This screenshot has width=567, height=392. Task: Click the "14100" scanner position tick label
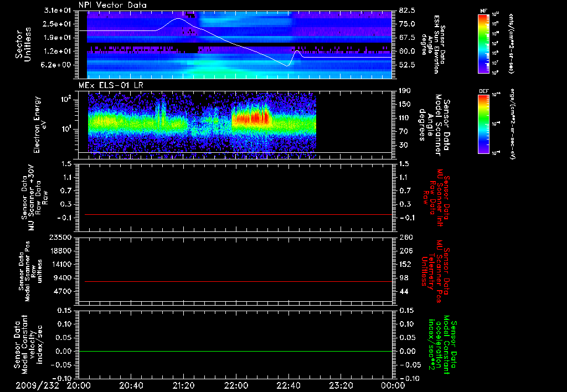61,265
